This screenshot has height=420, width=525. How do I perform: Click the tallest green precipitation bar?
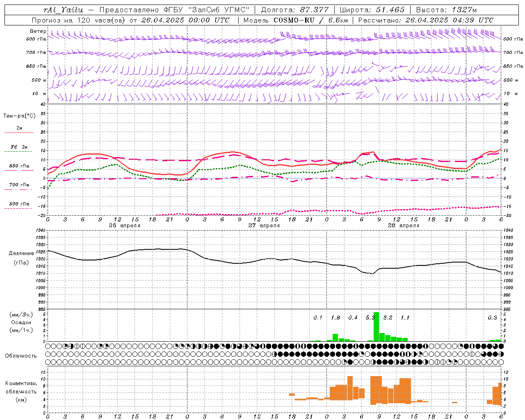[376, 327]
